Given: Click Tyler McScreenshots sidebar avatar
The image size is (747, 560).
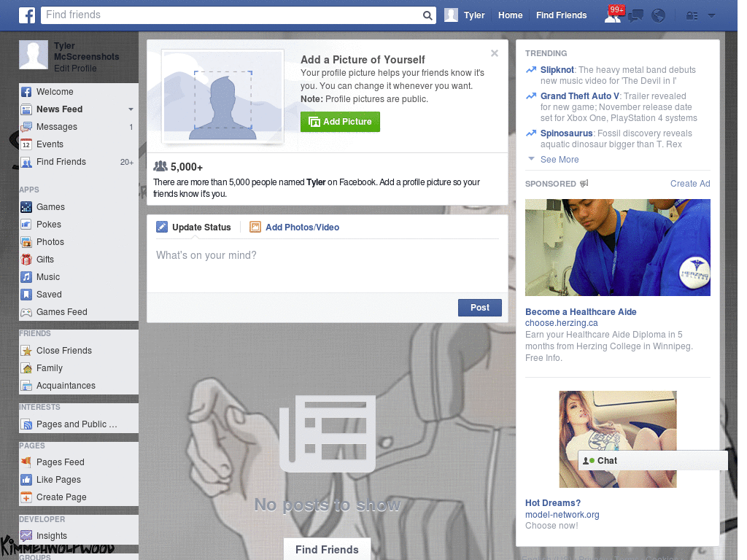Looking at the screenshot, I should tap(34, 55).
